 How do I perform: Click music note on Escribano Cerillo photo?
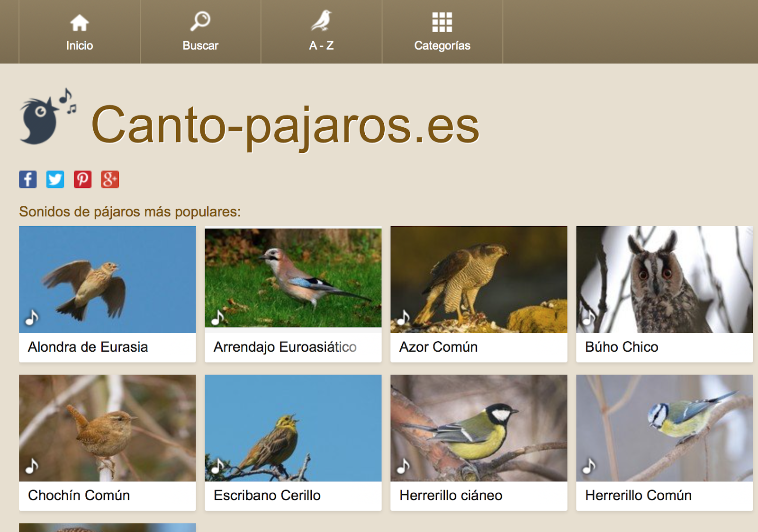pyautogui.click(x=217, y=466)
